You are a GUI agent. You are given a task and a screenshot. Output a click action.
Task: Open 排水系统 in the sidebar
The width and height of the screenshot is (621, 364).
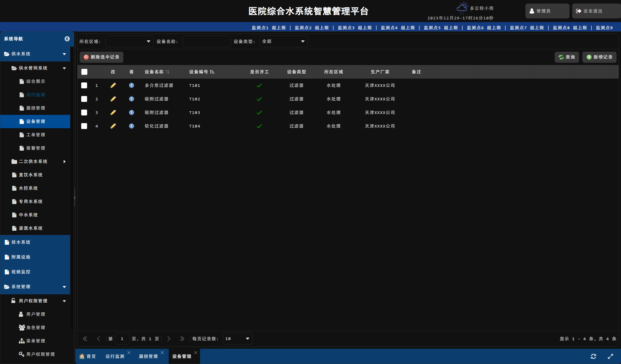pos(35,242)
